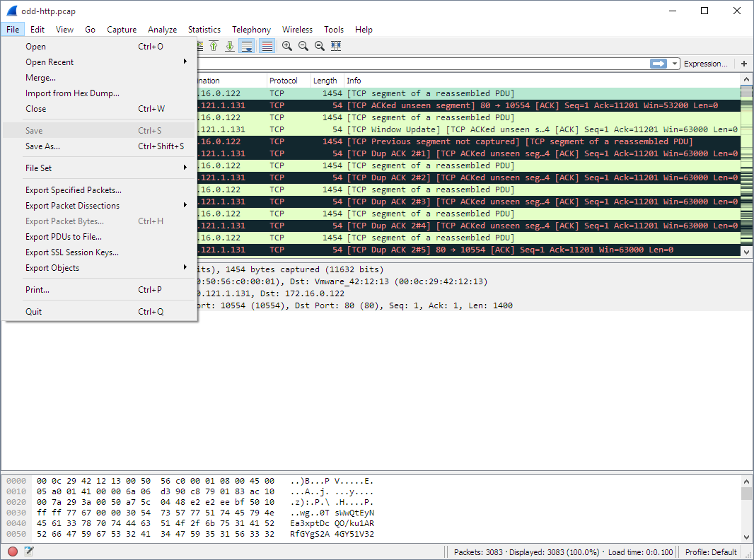Open Expert Information via status bar icon

(x=12, y=551)
